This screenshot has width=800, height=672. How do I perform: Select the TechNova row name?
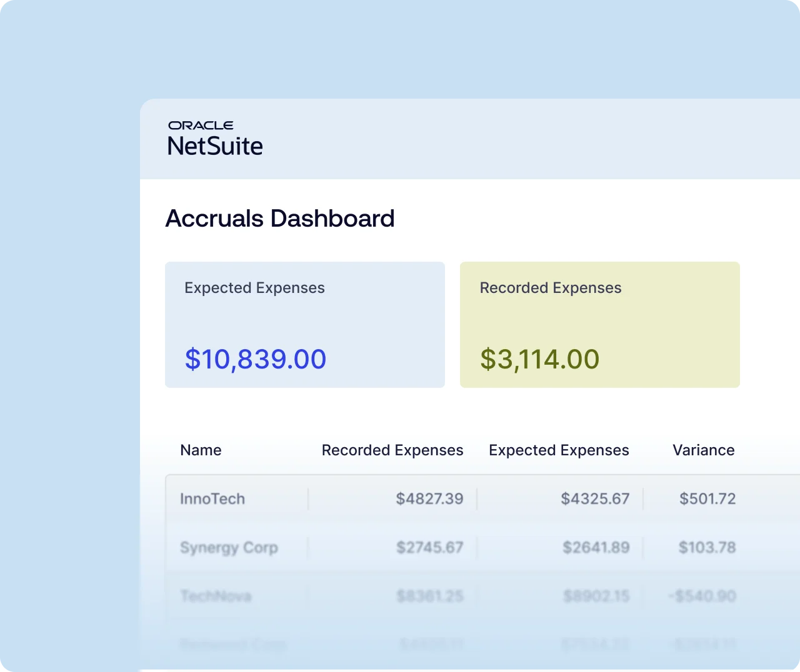pos(216,596)
